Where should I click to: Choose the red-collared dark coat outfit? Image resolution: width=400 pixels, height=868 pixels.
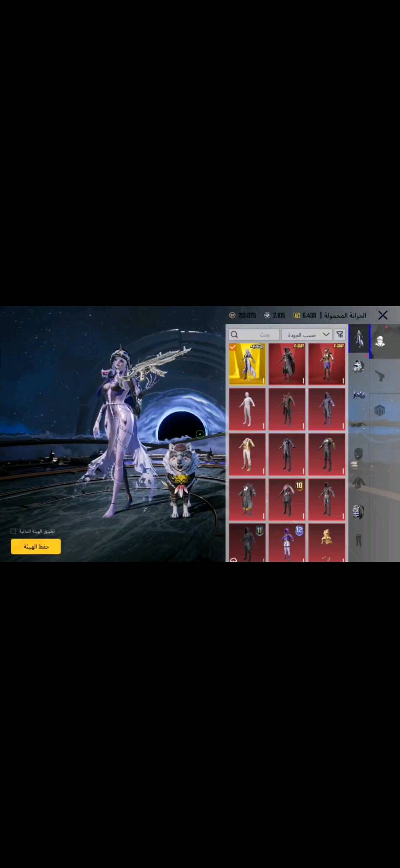pyautogui.click(x=287, y=409)
